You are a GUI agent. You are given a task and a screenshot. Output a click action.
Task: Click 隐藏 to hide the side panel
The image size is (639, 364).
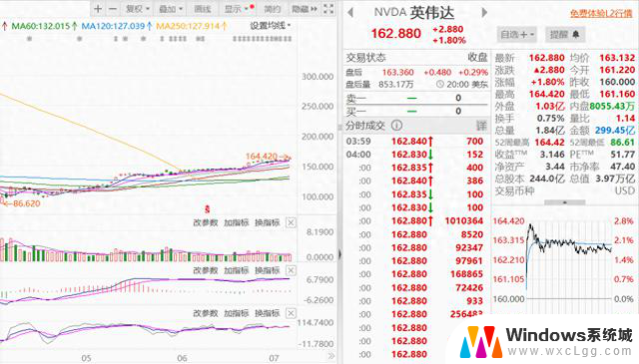[x=304, y=9]
